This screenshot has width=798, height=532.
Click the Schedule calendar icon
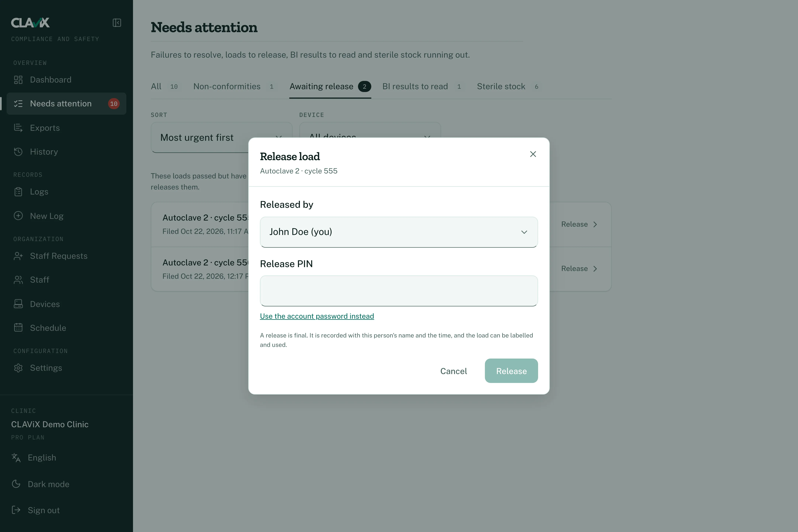tap(18, 328)
